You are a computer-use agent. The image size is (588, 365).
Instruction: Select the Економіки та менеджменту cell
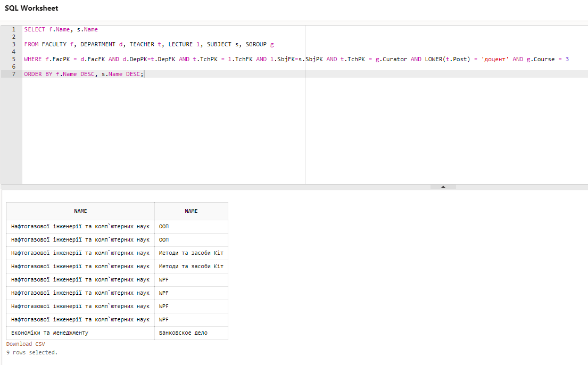(x=49, y=333)
